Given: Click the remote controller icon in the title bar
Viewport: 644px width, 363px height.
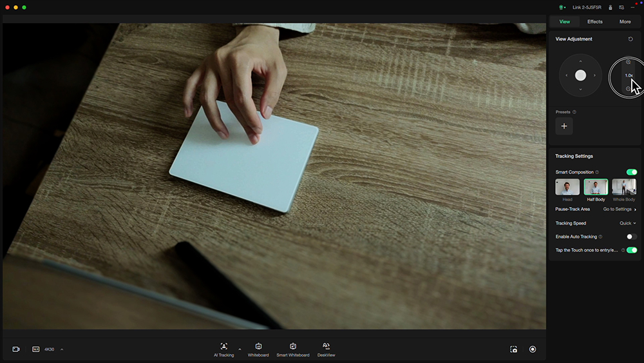Looking at the screenshot, I should (x=611, y=7).
